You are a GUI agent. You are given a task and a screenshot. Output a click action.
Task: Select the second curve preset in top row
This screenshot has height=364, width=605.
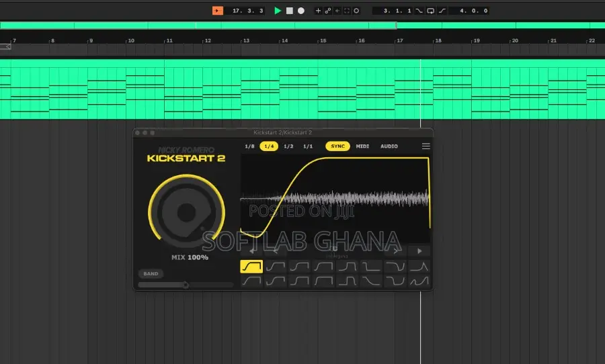(x=276, y=267)
